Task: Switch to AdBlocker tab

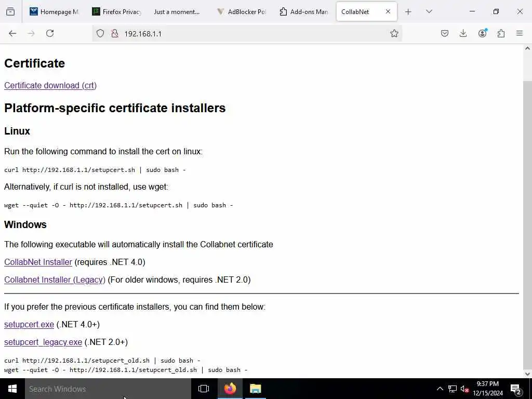Action: [x=242, y=11]
